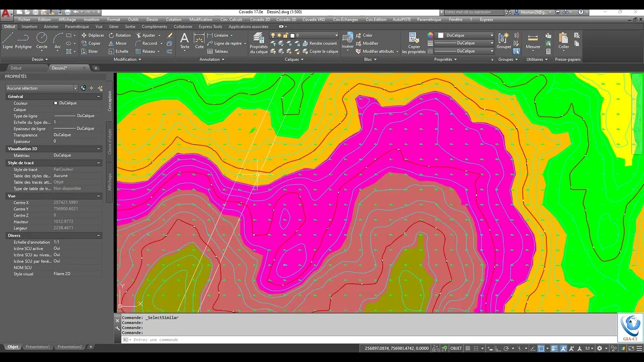
Task: Click the Mesurer utility tool
Action: (533, 41)
